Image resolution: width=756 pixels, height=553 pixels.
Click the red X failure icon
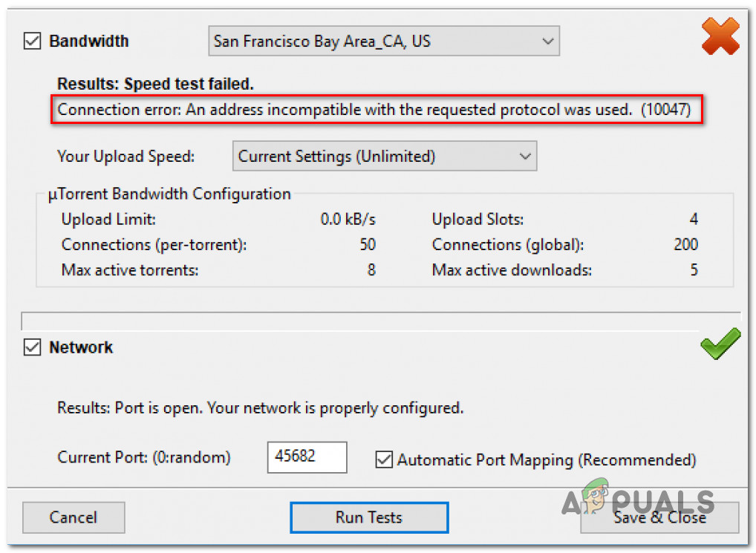click(719, 36)
